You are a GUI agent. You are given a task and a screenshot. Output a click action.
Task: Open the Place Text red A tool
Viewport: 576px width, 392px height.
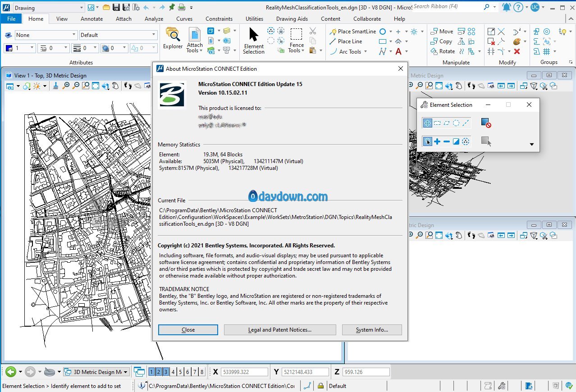pyautogui.click(x=398, y=51)
